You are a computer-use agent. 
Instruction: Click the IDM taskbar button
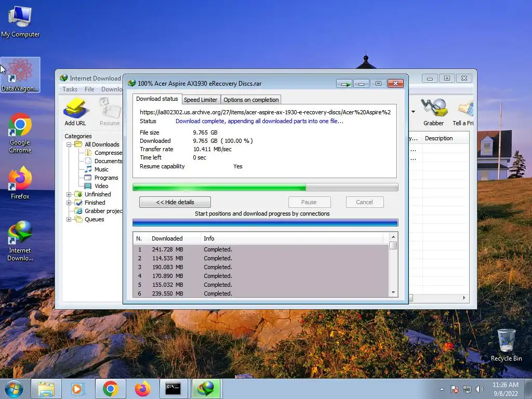tap(206, 389)
